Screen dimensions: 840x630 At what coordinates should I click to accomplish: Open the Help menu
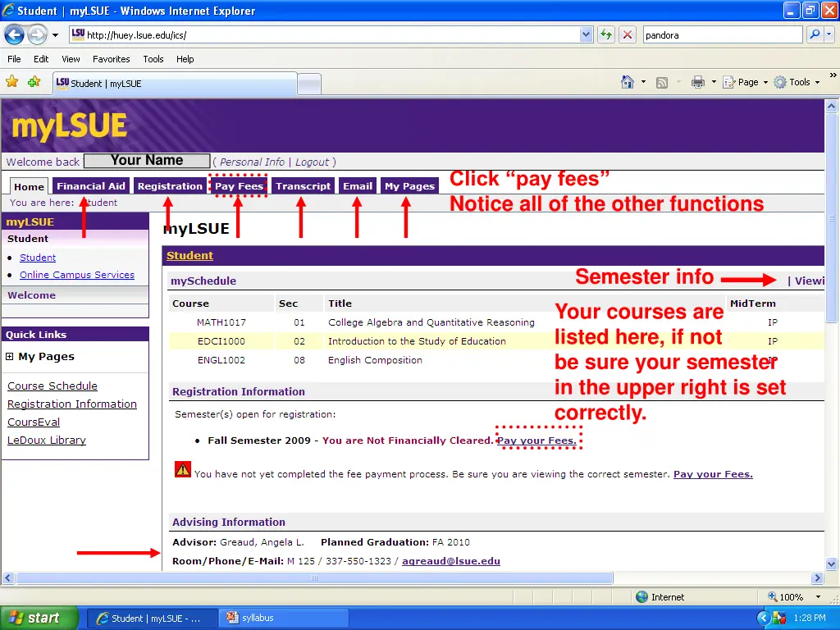coord(185,59)
